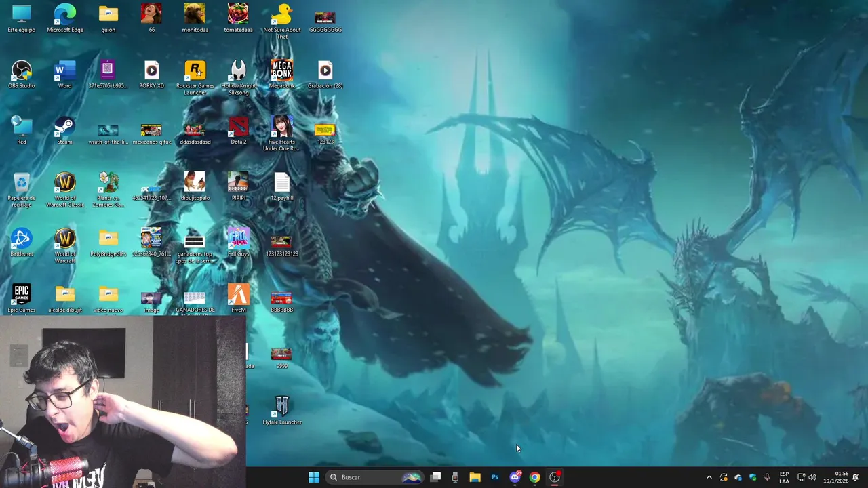Select the 66 image file

click(x=151, y=18)
